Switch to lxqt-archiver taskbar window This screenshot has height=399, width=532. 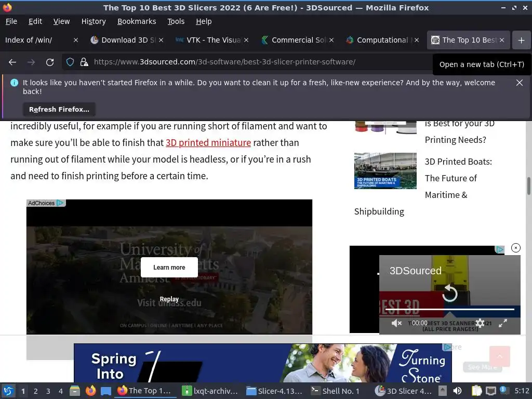coord(210,391)
